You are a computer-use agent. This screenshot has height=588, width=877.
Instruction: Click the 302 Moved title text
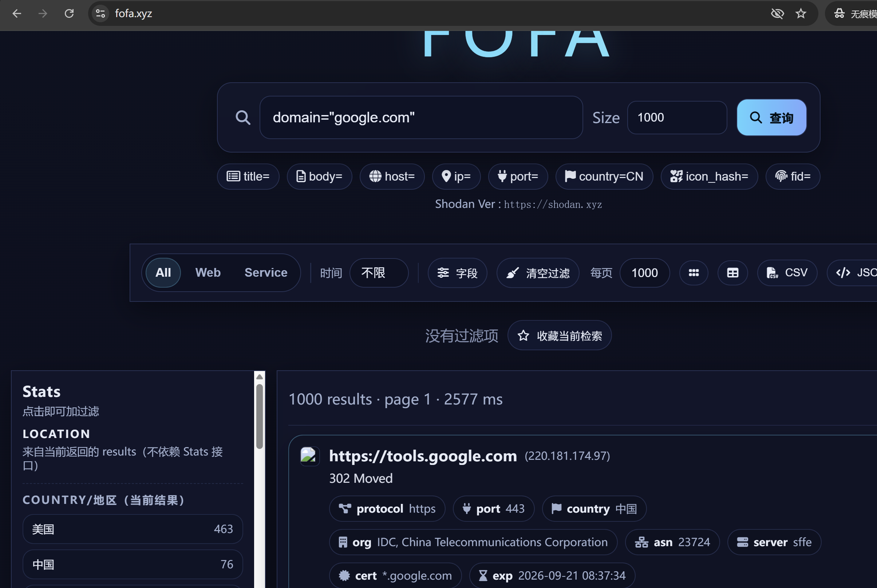tap(361, 478)
